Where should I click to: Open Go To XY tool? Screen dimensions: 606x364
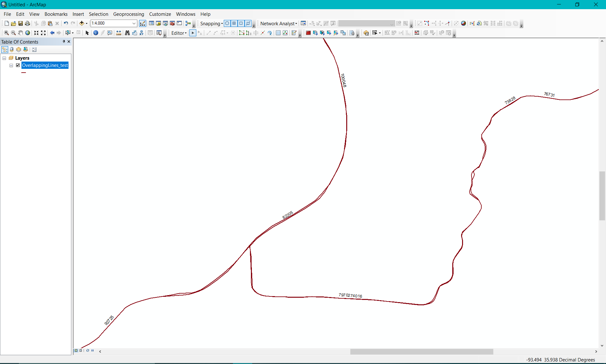[x=141, y=33]
